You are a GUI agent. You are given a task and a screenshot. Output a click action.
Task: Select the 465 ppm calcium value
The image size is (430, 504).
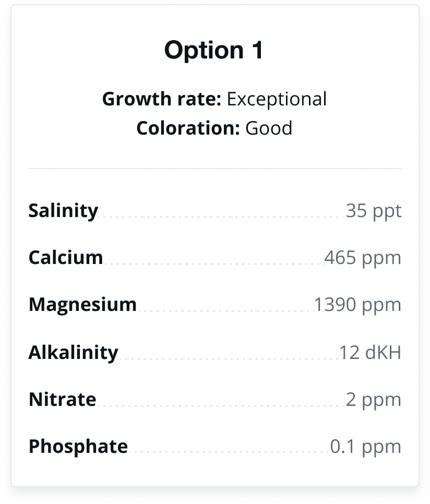(363, 258)
